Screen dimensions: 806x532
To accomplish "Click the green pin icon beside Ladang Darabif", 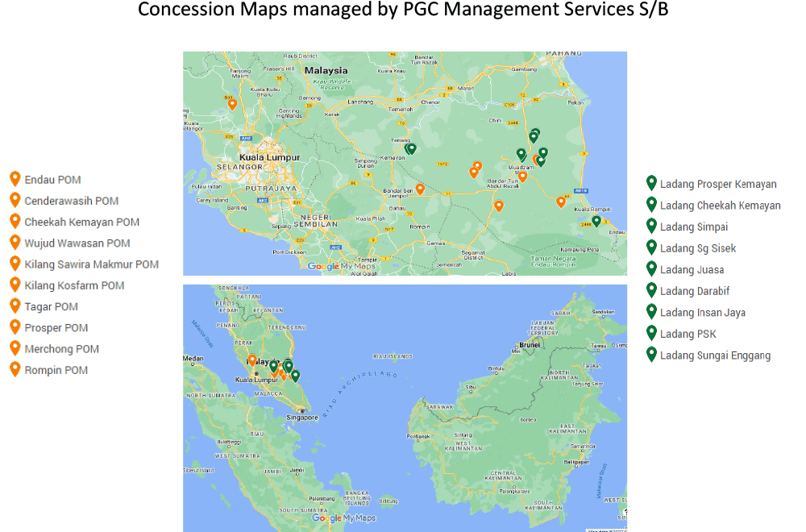I will 651,290.
